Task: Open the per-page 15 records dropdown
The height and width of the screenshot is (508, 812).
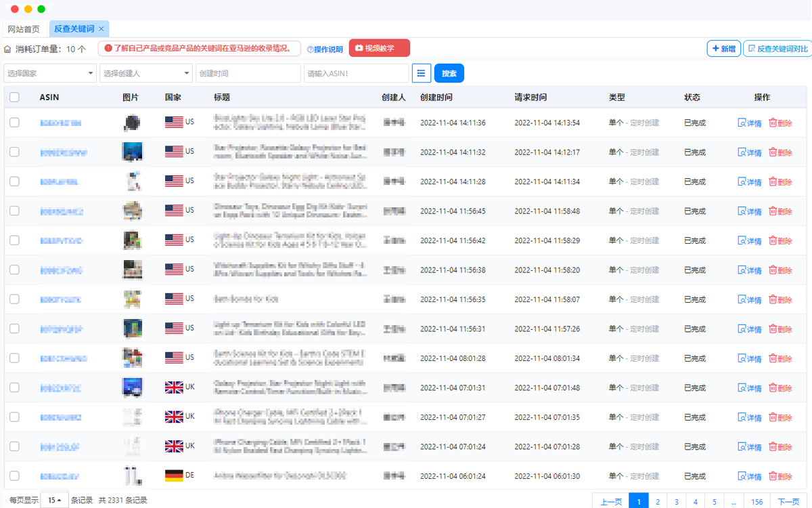Action: [x=54, y=501]
